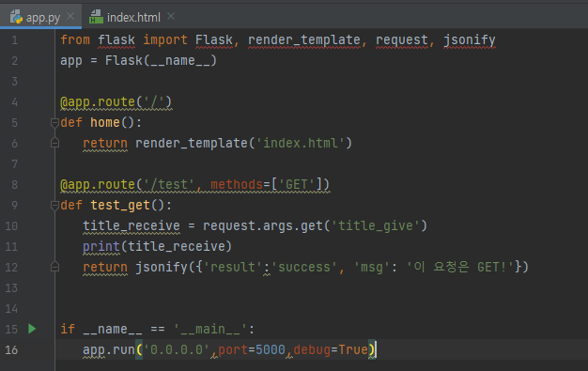The image size is (588, 371).
Task: Click the 'GET' string in methods list
Action: 296,185
